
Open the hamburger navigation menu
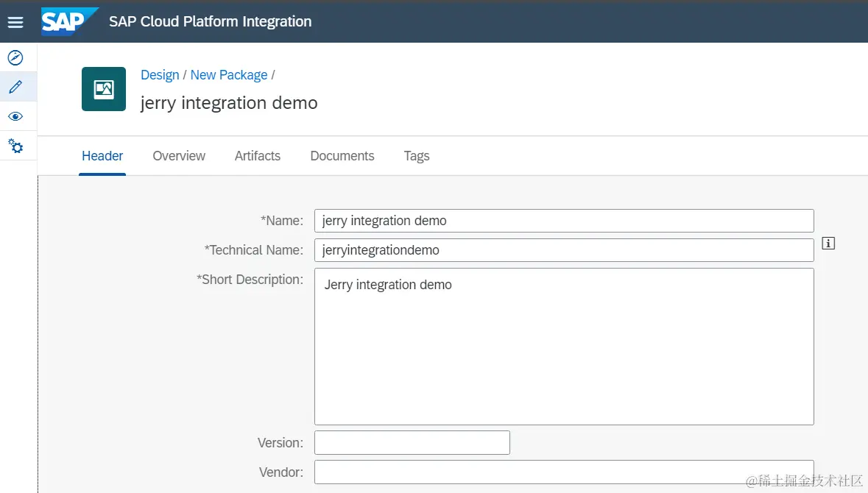15,22
